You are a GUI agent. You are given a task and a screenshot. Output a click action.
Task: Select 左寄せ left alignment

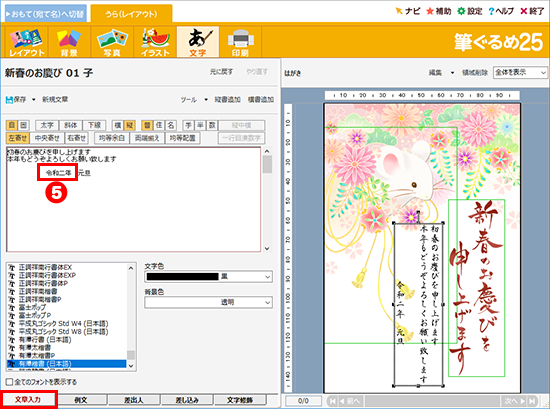[x=18, y=138]
